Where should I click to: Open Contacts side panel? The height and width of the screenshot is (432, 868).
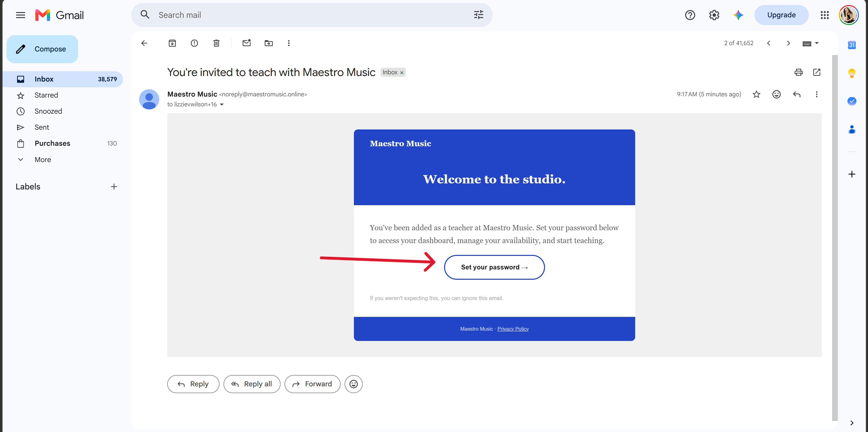[x=851, y=129]
